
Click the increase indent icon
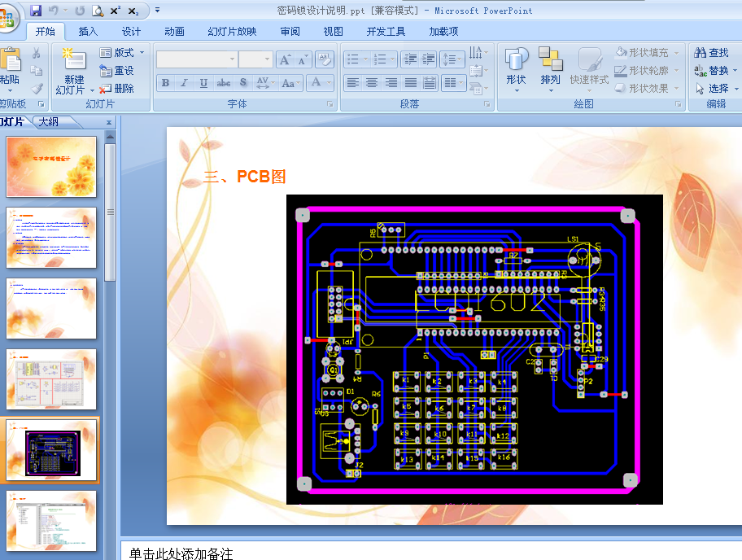[428, 59]
